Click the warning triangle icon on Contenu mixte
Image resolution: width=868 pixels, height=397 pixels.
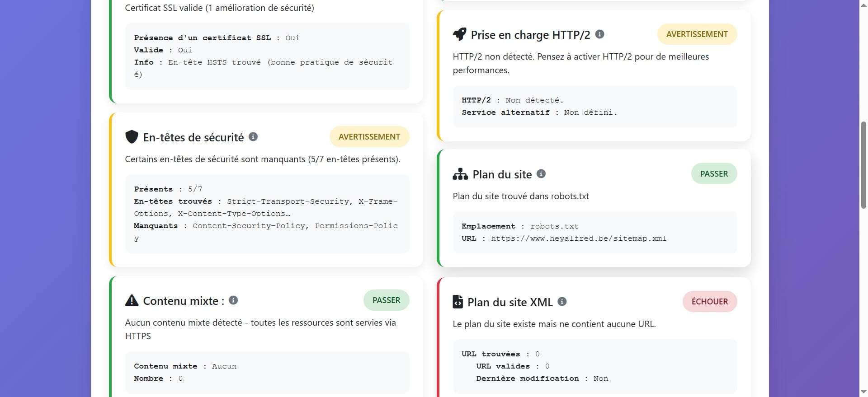coord(132,299)
